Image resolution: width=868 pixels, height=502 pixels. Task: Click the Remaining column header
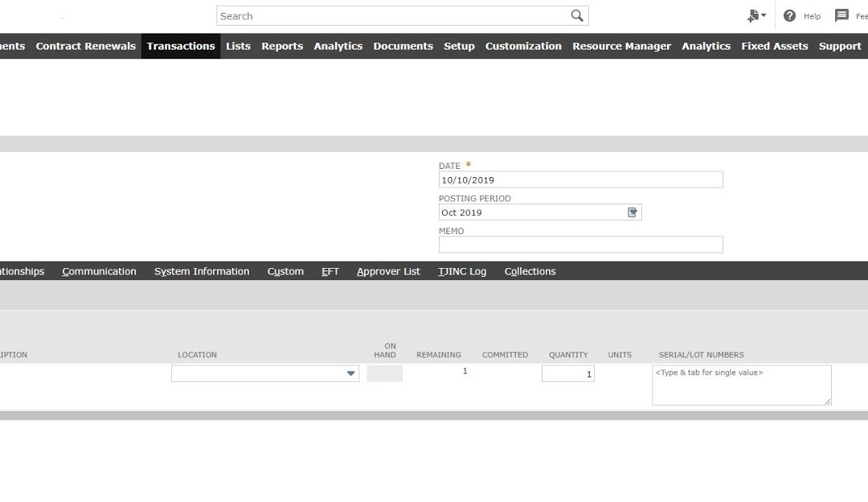439,355
